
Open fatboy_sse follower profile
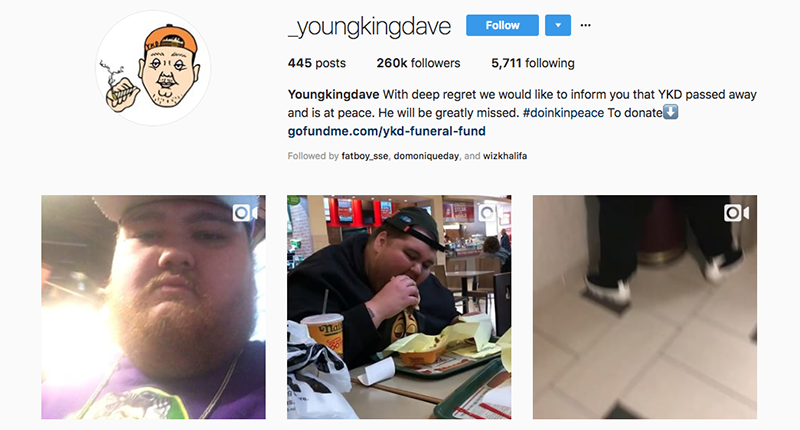pos(365,156)
